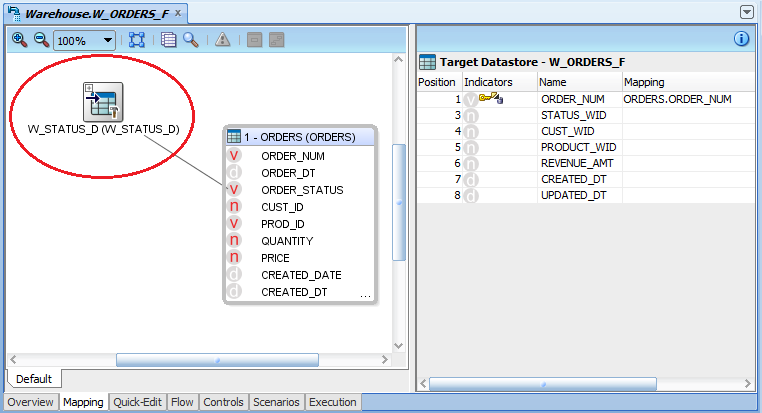Select STATUS_WID row in target datastore
Screen dimensions: 762x413
coord(586,115)
